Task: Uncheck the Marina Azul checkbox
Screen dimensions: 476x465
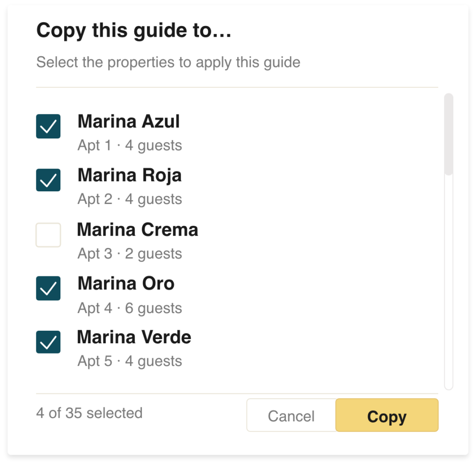Action: (48, 126)
